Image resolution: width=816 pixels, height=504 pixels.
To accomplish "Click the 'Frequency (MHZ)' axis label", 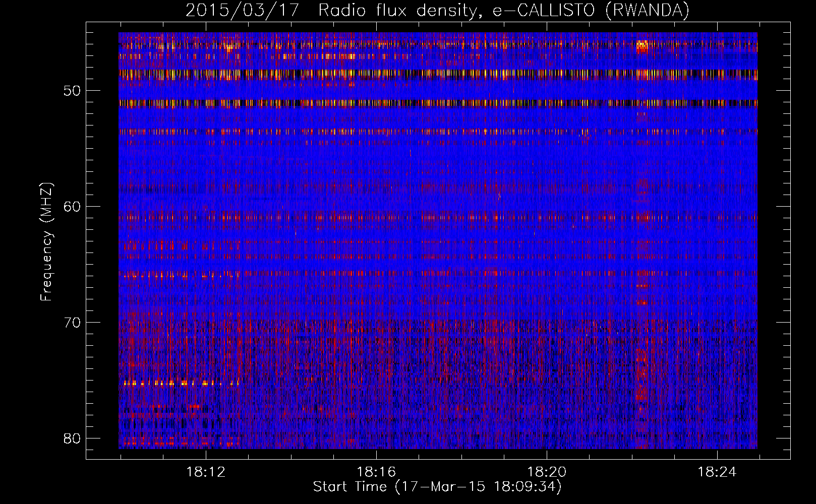I will tap(46, 241).
